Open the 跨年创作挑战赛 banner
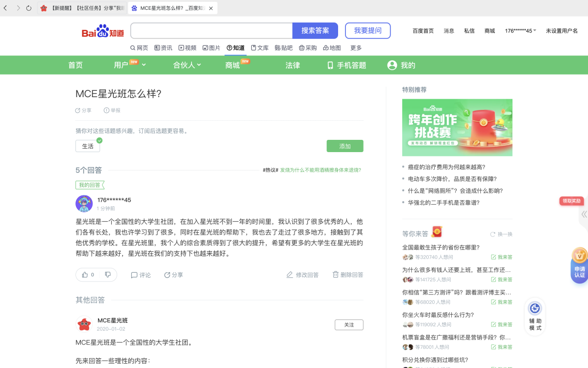588x368 pixels. click(457, 128)
